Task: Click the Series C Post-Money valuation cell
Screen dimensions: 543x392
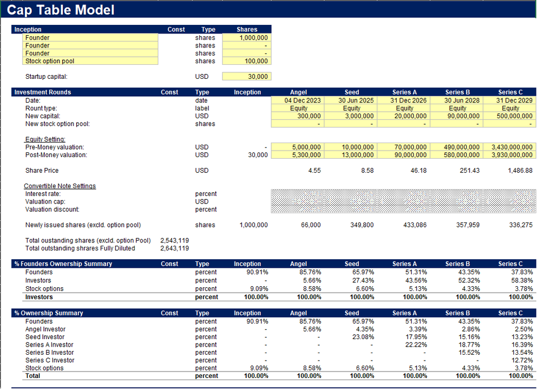Action: [x=511, y=155]
